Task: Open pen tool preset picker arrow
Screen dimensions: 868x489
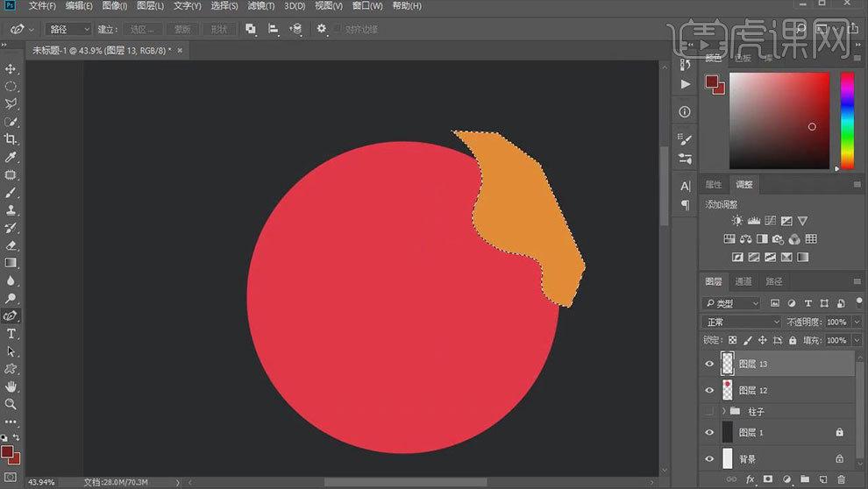Action: [x=32, y=29]
